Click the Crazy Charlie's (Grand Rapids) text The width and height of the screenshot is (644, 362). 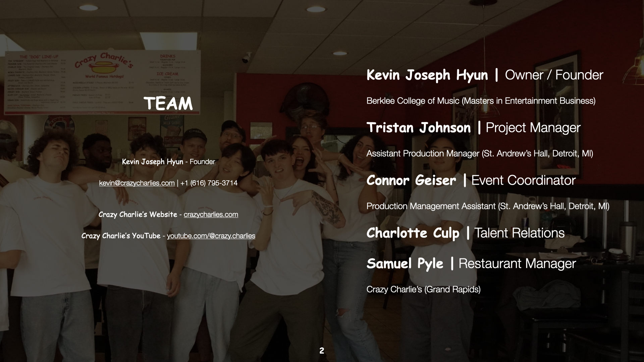click(x=423, y=289)
